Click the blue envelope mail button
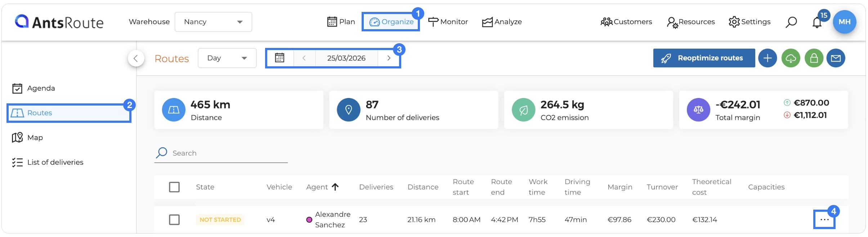Image resolution: width=868 pixels, height=237 pixels. [x=836, y=58]
